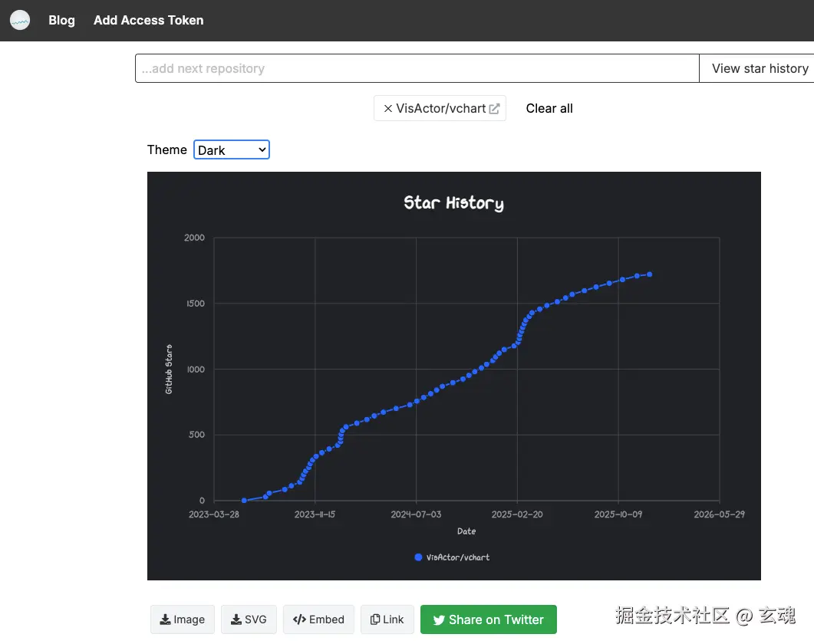Click the 2023-11-15 axis label
The image size is (814, 644).
coord(315,514)
